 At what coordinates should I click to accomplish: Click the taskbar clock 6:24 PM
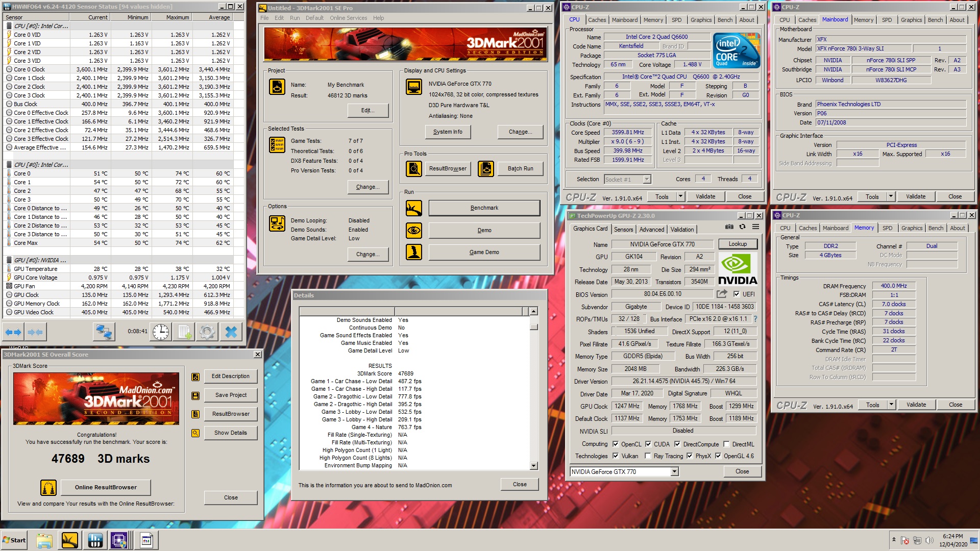(x=952, y=536)
